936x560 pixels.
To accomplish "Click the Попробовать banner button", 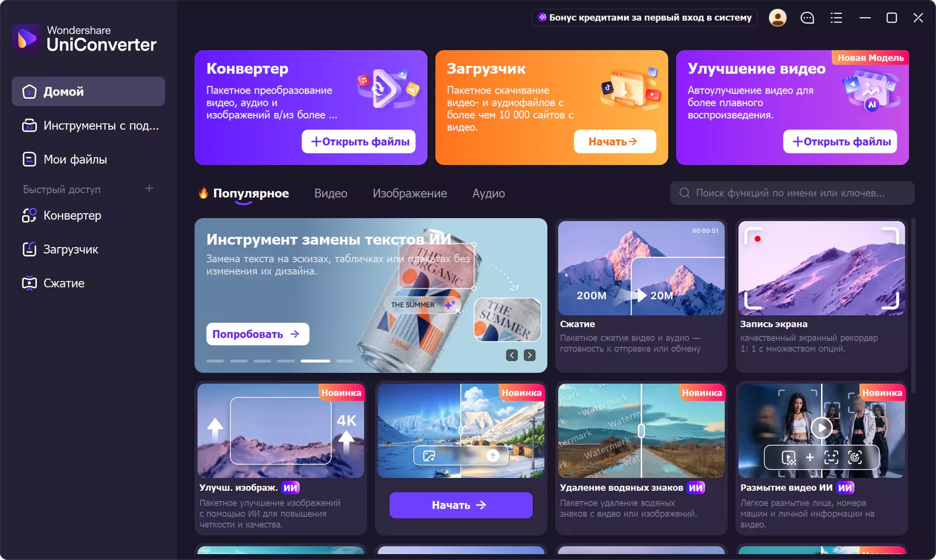I will click(x=258, y=334).
